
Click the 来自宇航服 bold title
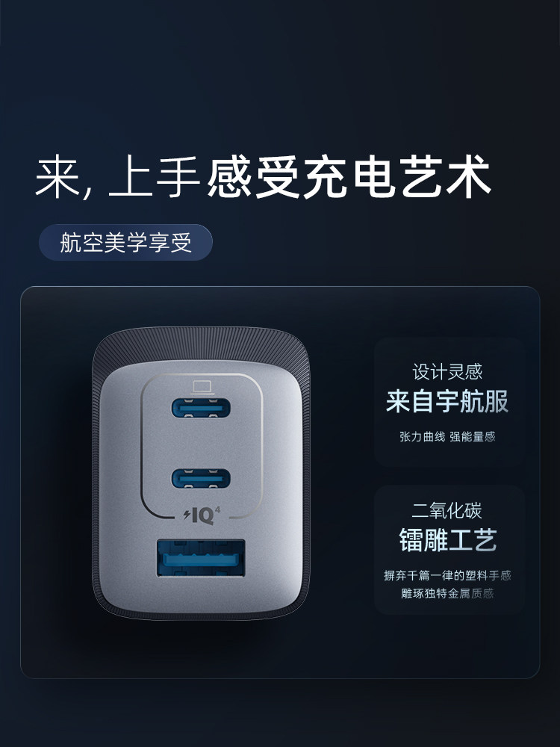pos(447,401)
